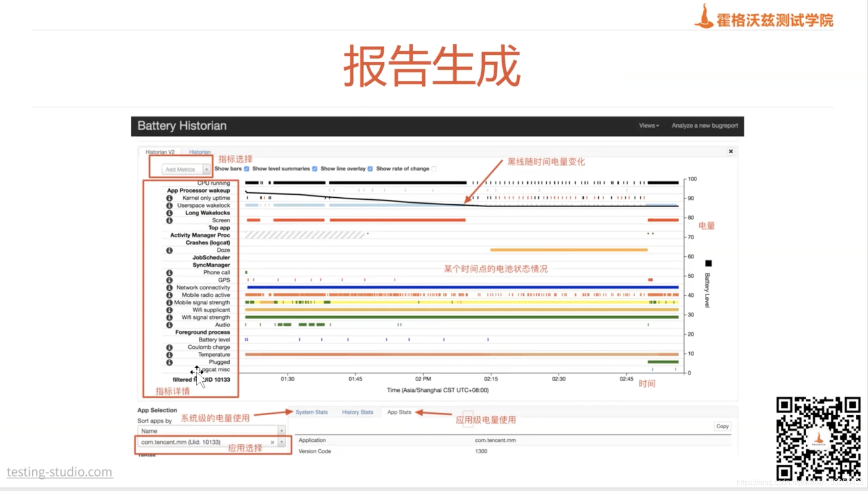Viewport: 868px width, 491px height.
Task: Open the History Stats tab
Action: click(x=357, y=412)
